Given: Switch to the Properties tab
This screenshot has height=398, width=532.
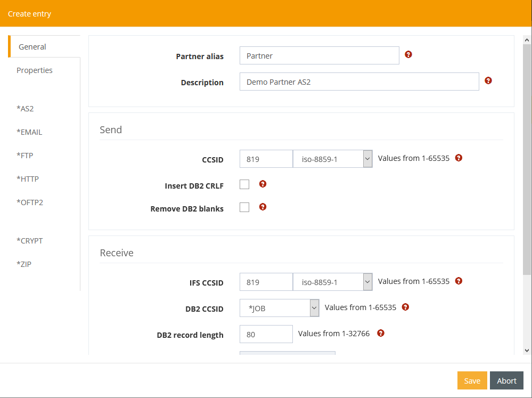Looking at the screenshot, I should click(x=35, y=70).
